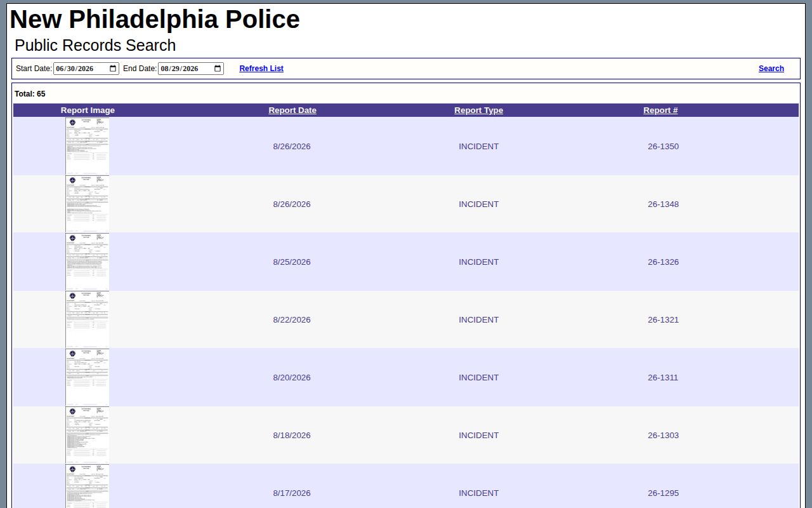Click the 8/25/2026 report date cell
This screenshot has width=812, height=508.
[x=292, y=262]
